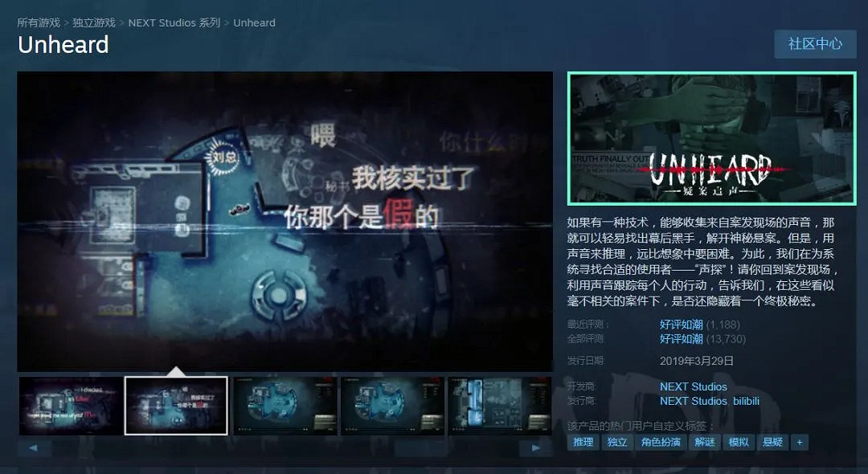Select the 推理 user tag
The width and height of the screenshot is (868, 474).
[582, 442]
